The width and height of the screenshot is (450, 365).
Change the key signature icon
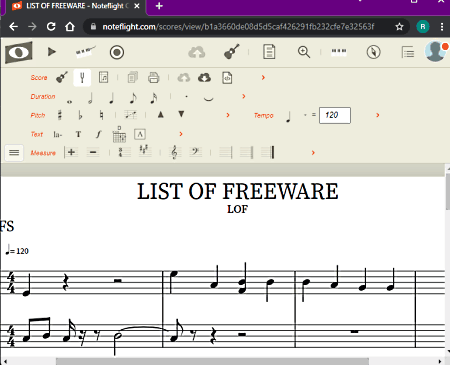145,151
